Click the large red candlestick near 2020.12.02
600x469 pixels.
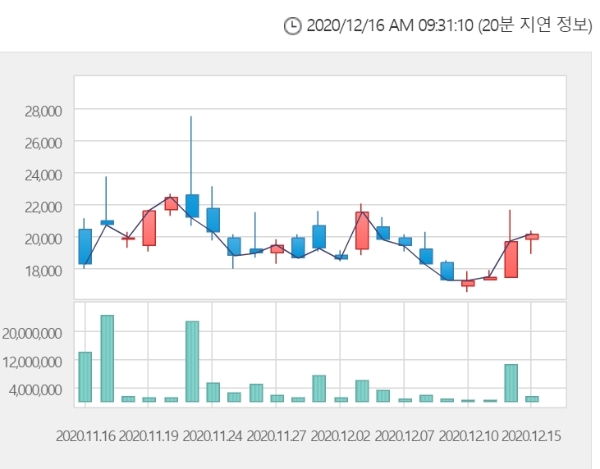362,230
